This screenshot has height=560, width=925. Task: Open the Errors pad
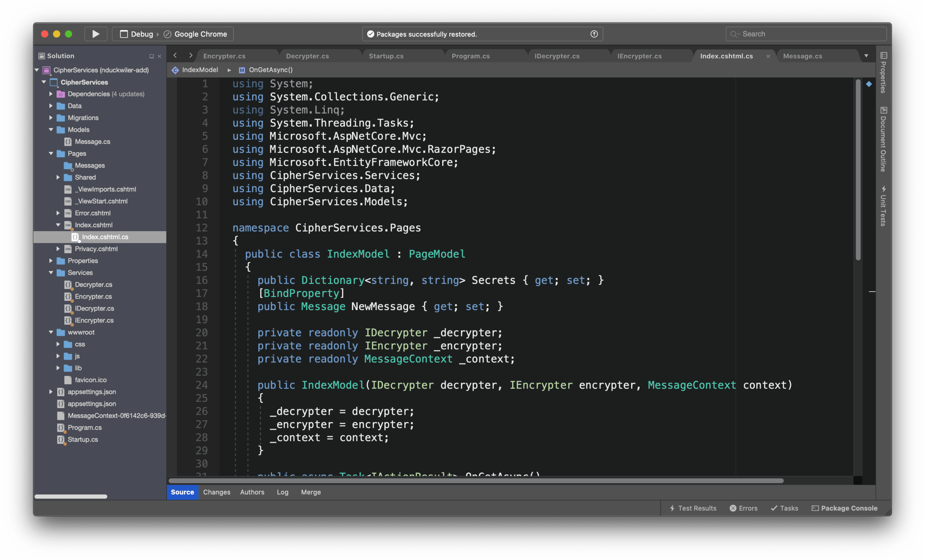pyautogui.click(x=743, y=508)
